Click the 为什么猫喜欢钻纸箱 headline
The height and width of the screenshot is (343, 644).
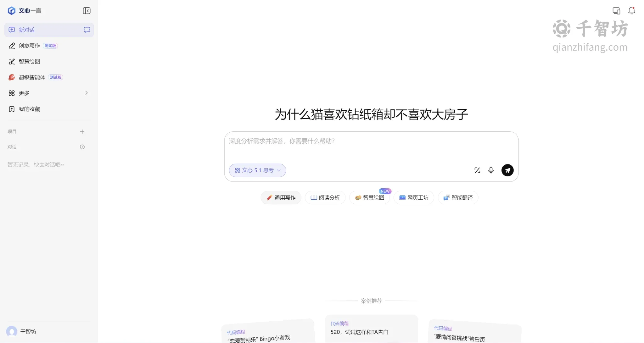click(371, 114)
